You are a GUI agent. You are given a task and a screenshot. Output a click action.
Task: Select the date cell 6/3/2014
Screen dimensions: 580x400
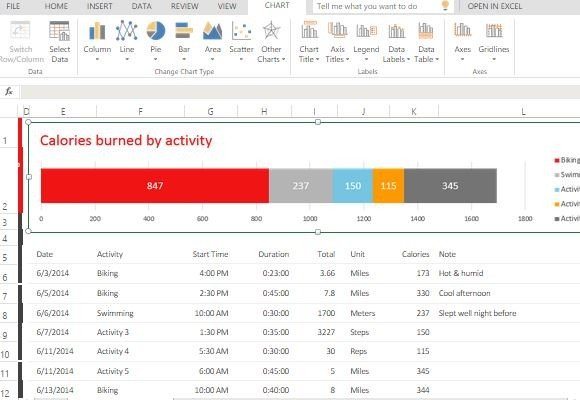[53, 273]
